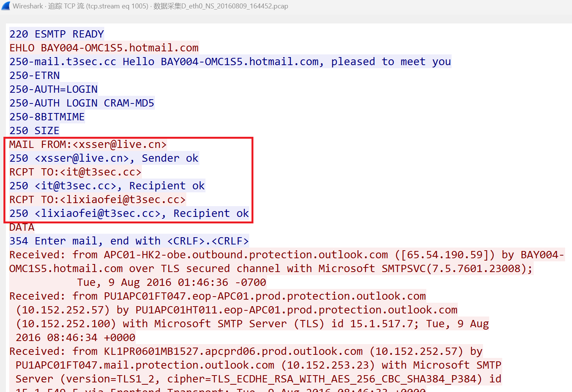Select '250 <lixiaofei@t3sec.cc>, Recipient ok' line
This screenshot has height=392, width=572.
(x=129, y=213)
